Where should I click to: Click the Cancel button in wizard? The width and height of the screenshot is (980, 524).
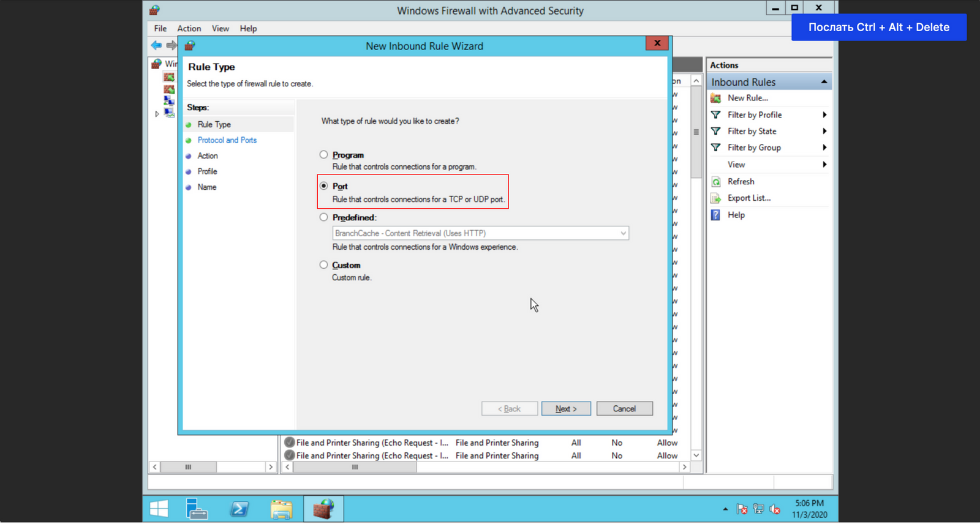(624, 409)
